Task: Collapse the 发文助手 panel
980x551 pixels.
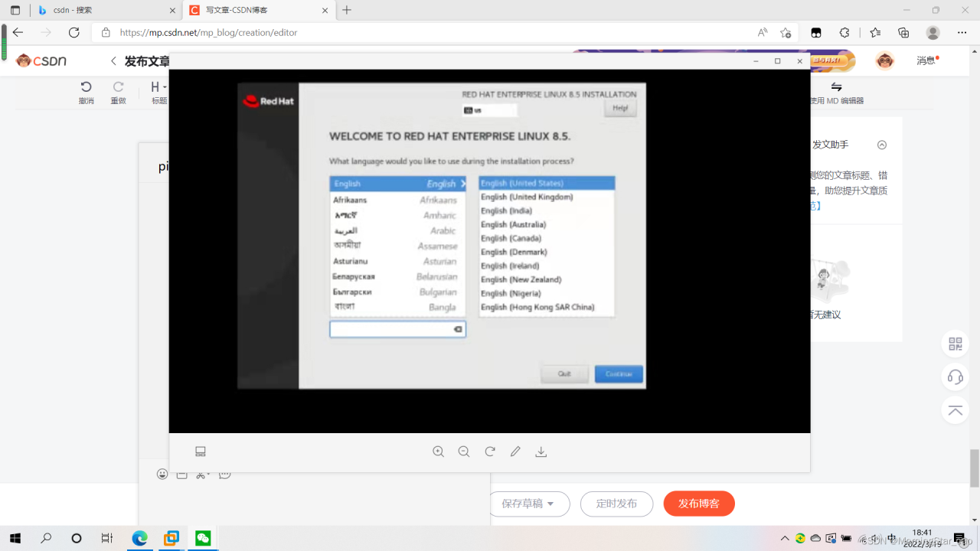Action: (882, 145)
